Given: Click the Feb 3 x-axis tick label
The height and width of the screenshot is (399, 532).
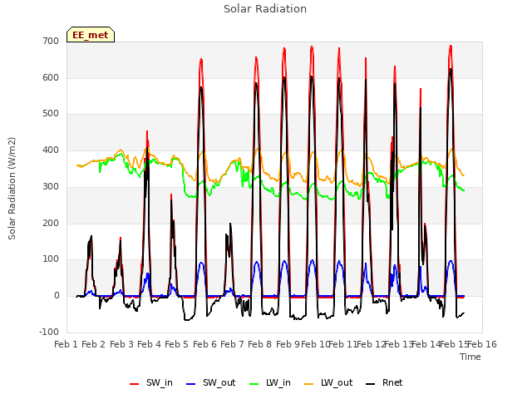Looking at the screenshot, I should [121, 344].
